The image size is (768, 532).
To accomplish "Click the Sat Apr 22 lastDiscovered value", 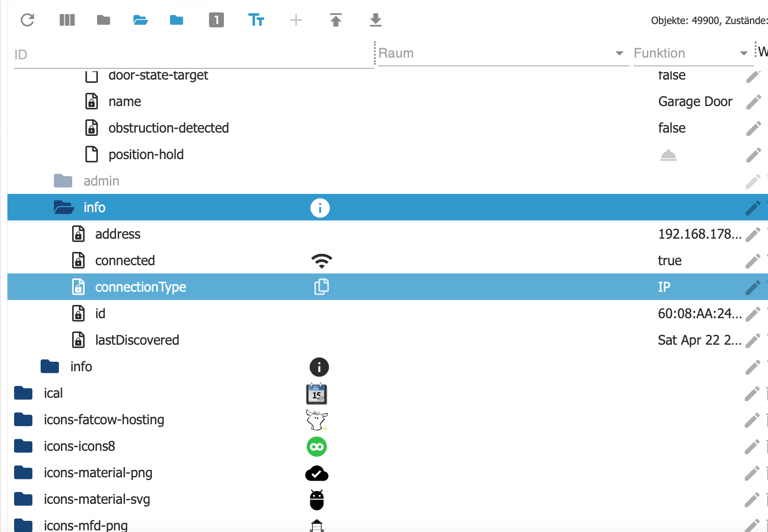I will (700, 340).
